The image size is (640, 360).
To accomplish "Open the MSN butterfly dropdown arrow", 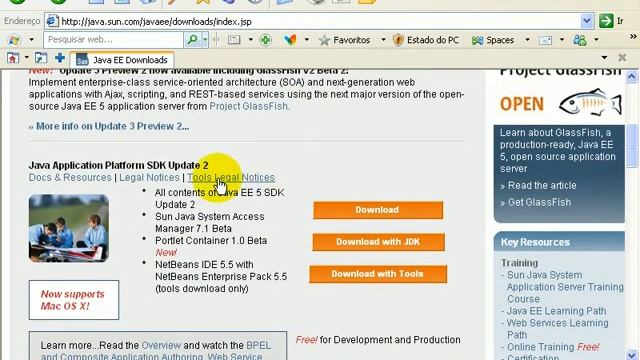I will tap(306, 40).
